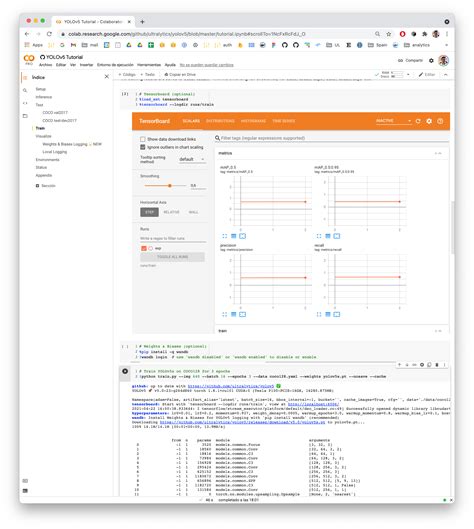Open Chrome extensions puzzle icon
Viewport: 474px width, 529px height.
point(425,34)
